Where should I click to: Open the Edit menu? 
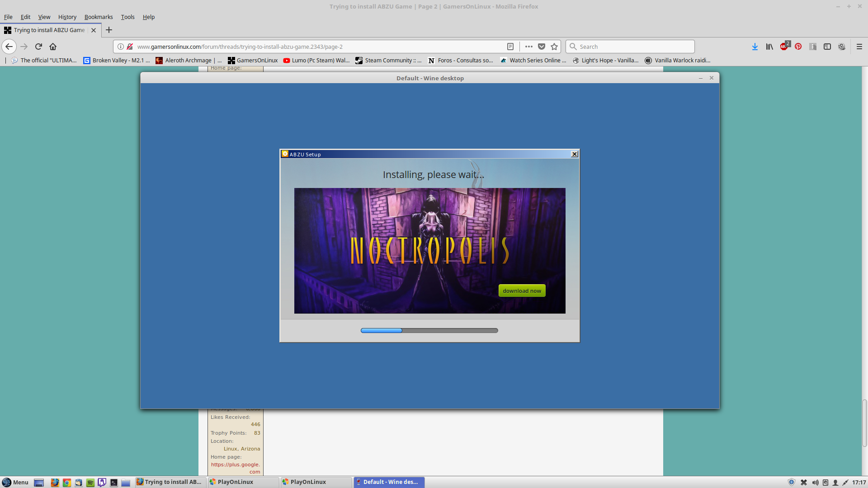point(25,17)
